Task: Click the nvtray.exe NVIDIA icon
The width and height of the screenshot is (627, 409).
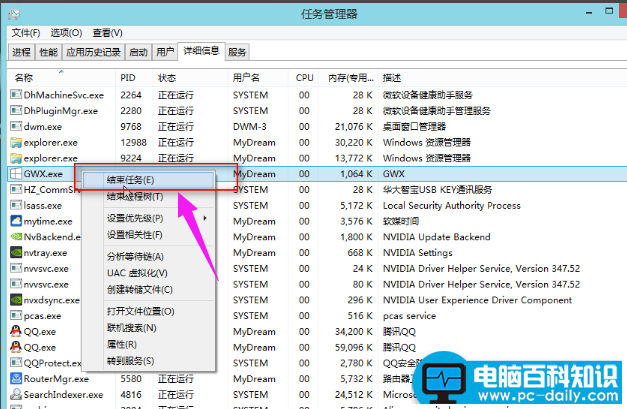Action: pyautogui.click(x=16, y=252)
